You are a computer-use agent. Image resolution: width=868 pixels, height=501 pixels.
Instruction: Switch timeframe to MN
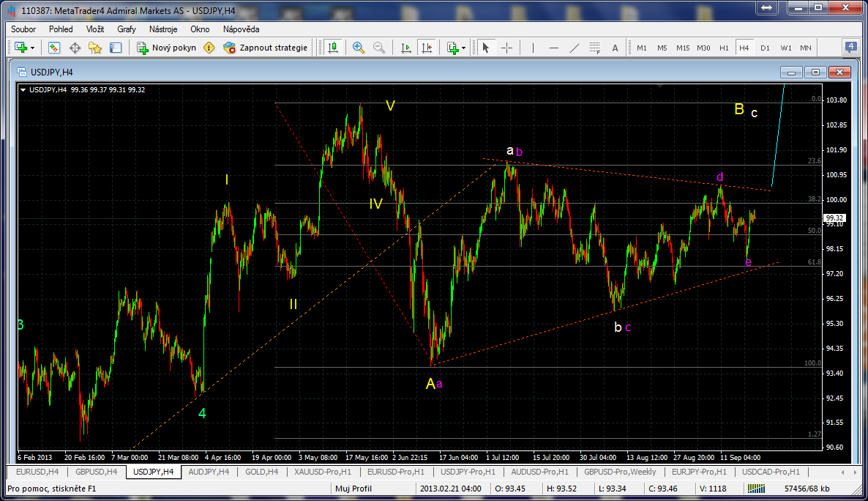click(x=806, y=48)
